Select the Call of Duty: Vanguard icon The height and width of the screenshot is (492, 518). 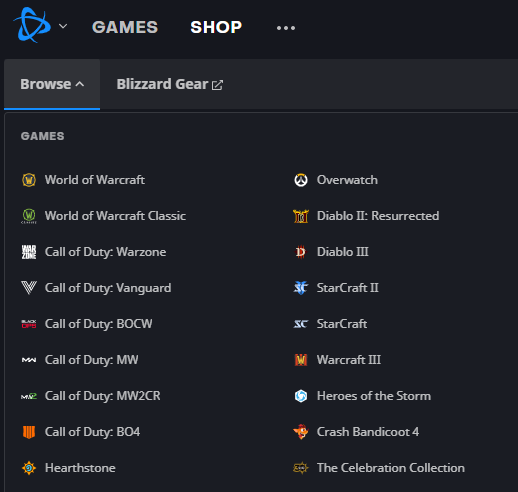click(29, 288)
